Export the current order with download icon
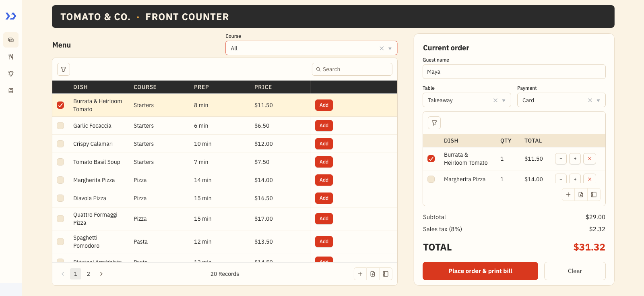 click(x=581, y=195)
